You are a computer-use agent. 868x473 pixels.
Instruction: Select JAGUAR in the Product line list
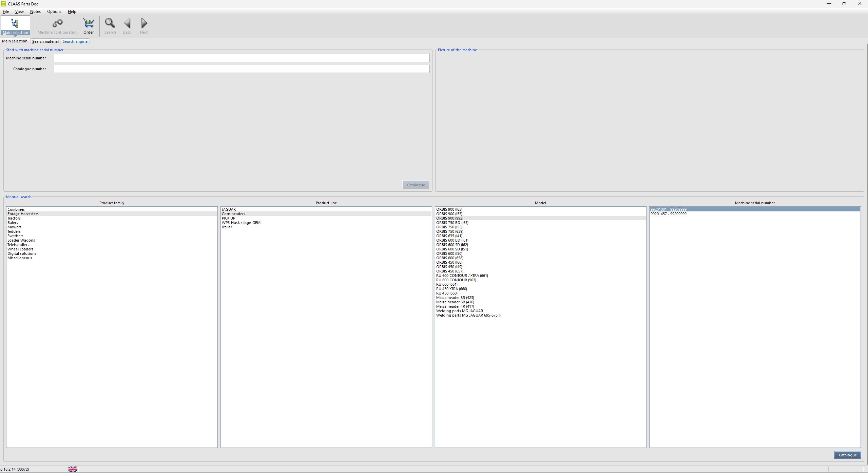click(x=229, y=209)
